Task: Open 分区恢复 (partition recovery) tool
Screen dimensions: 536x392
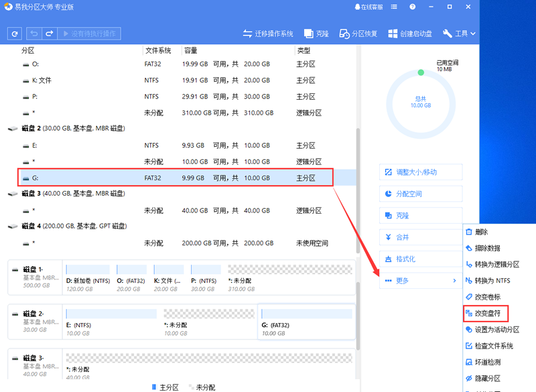Action: (x=358, y=34)
